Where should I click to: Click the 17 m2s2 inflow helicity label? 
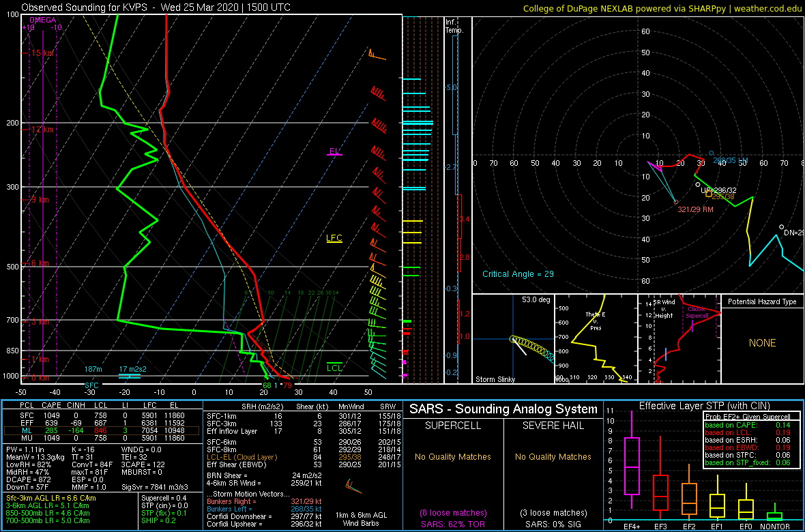point(132,369)
